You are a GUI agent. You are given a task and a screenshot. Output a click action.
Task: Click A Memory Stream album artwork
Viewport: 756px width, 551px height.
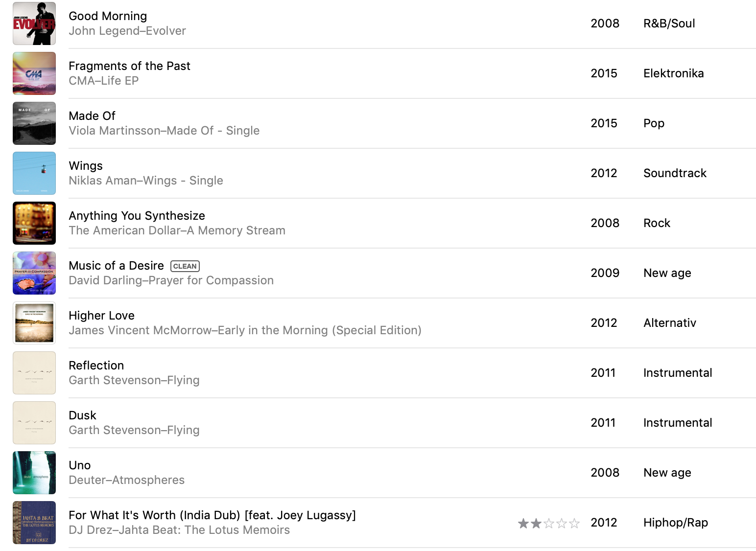34,223
